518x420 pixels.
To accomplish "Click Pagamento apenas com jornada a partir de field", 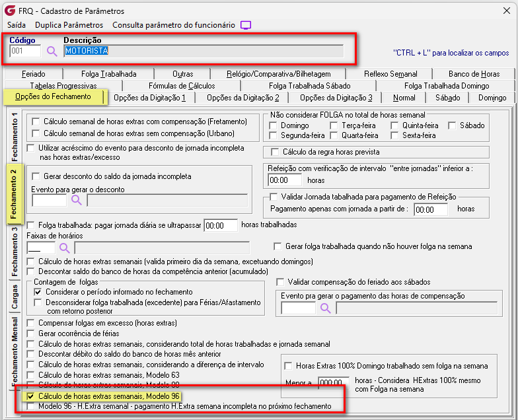I will point(431,210).
